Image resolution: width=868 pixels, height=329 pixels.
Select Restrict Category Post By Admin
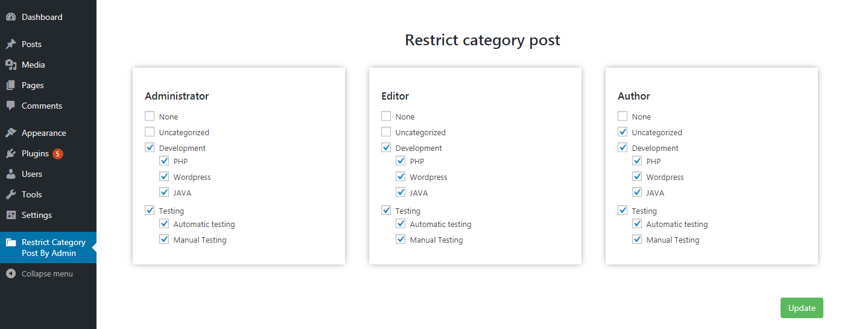[x=48, y=248]
